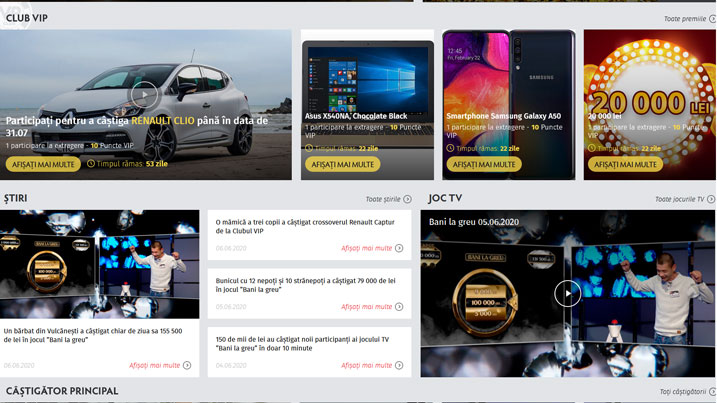Image resolution: width=717 pixels, height=403 pixels.
Task: Click arrow icon on Bunicul news row
Action: (x=399, y=306)
